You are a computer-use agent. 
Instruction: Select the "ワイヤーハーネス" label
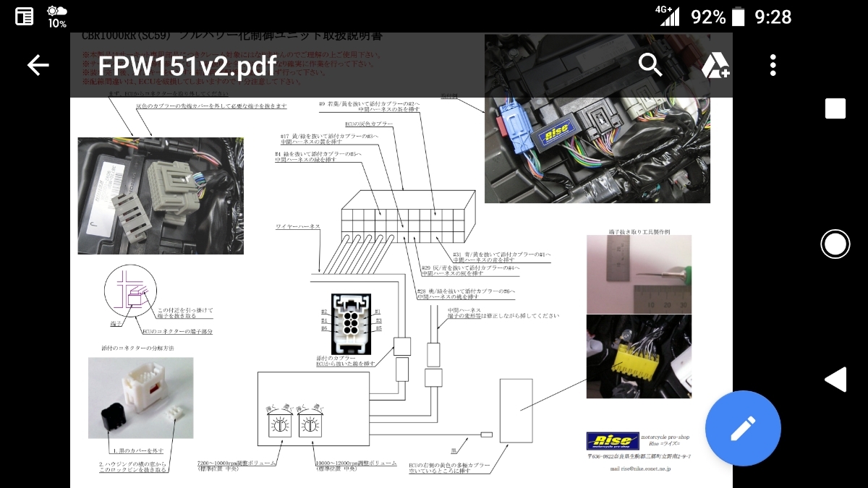coord(297,226)
